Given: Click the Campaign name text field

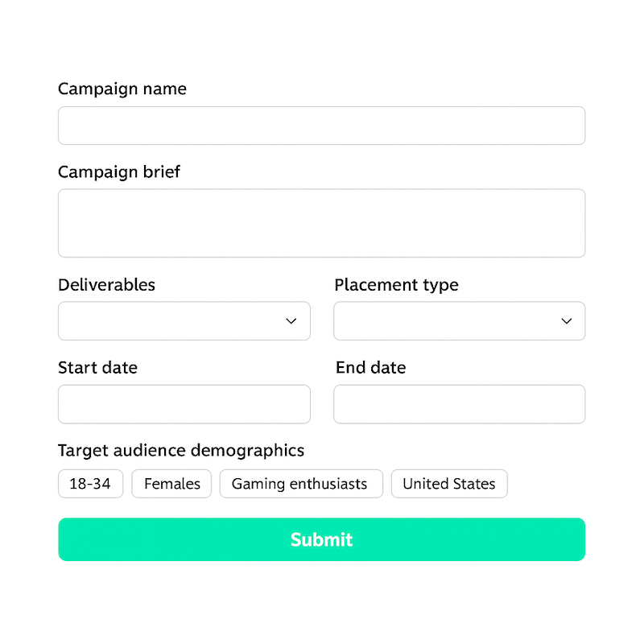Looking at the screenshot, I should point(321,126).
